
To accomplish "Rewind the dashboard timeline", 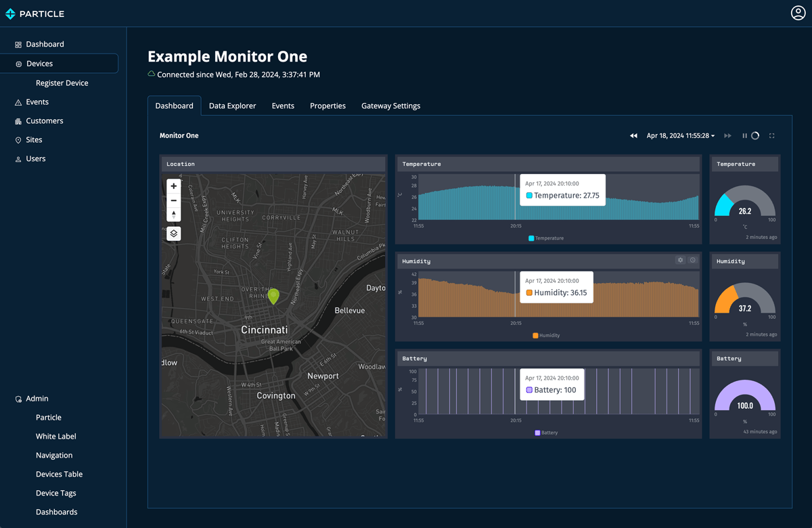I will [633, 135].
